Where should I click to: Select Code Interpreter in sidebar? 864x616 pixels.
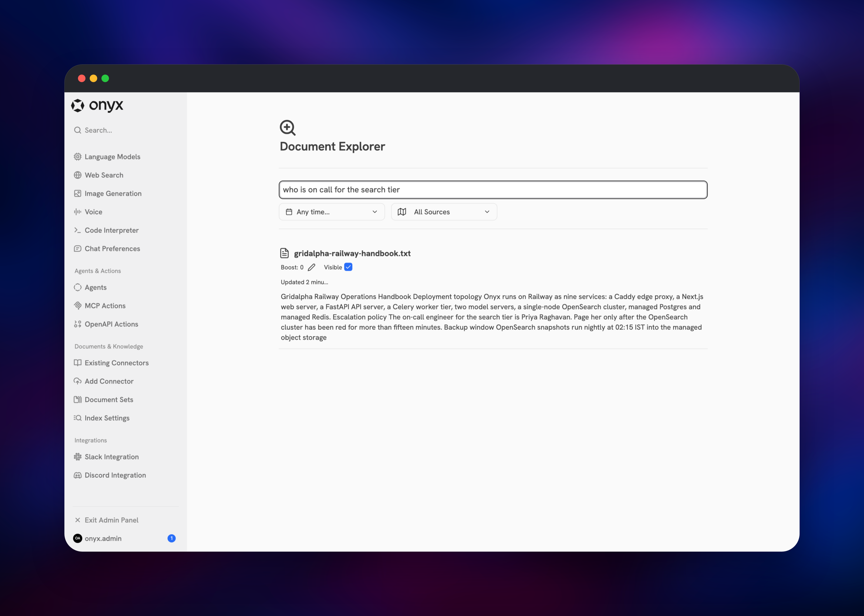pyautogui.click(x=126, y=230)
